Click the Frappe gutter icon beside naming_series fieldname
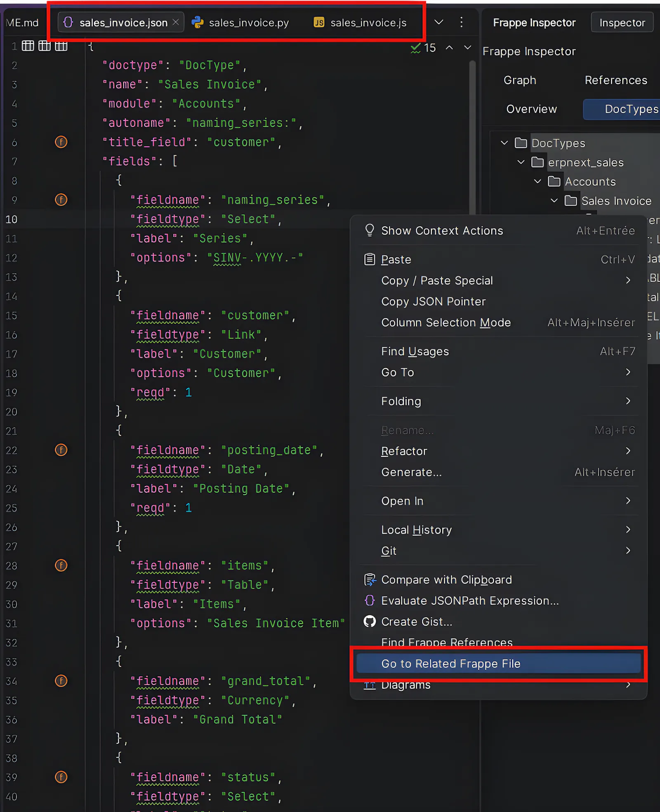The height and width of the screenshot is (812, 660). [x=61, y=200]
